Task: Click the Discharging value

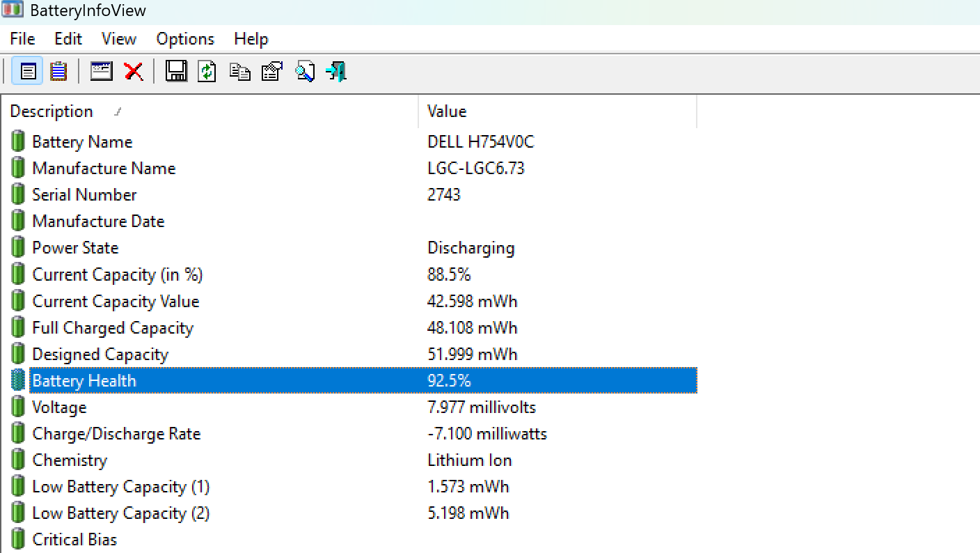Action: click(471, 248)
